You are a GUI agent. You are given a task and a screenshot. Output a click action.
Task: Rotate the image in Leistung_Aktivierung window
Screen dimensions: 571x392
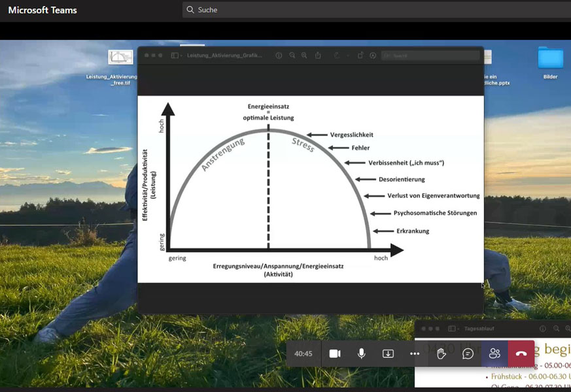(x=360, y=56)
